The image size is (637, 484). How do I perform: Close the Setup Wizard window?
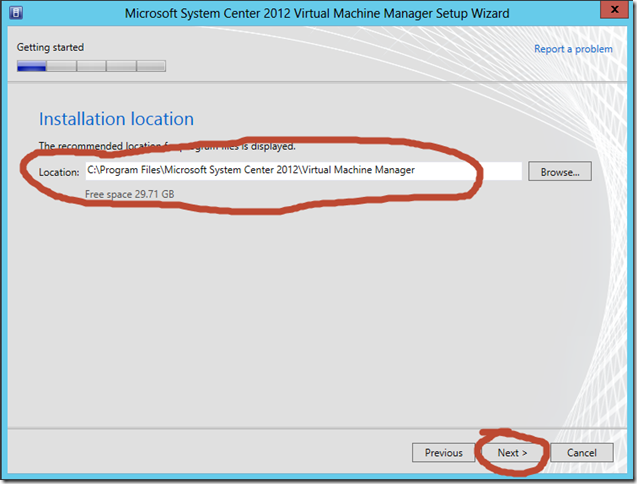tap(614, 9)
